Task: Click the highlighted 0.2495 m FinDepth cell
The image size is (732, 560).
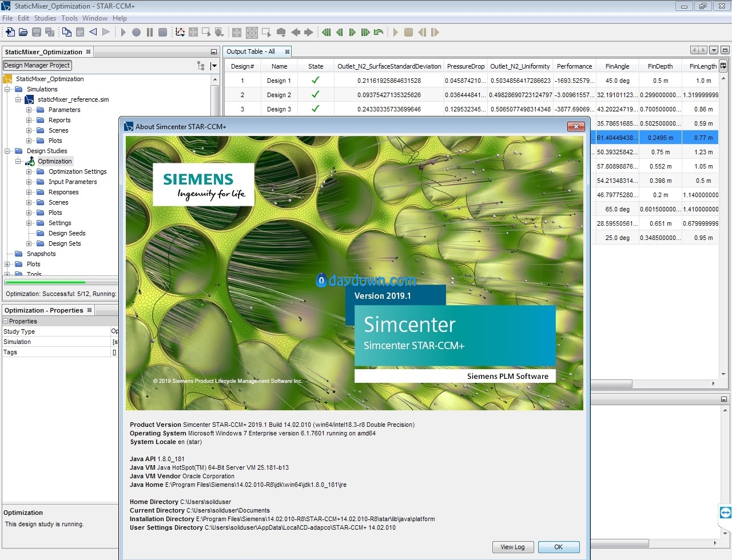Action: (661, 138)
